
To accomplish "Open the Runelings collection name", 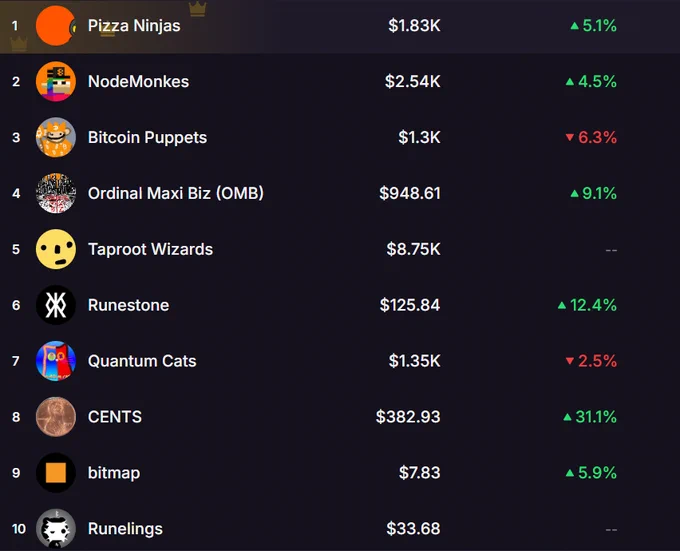I will pos(125,529).
